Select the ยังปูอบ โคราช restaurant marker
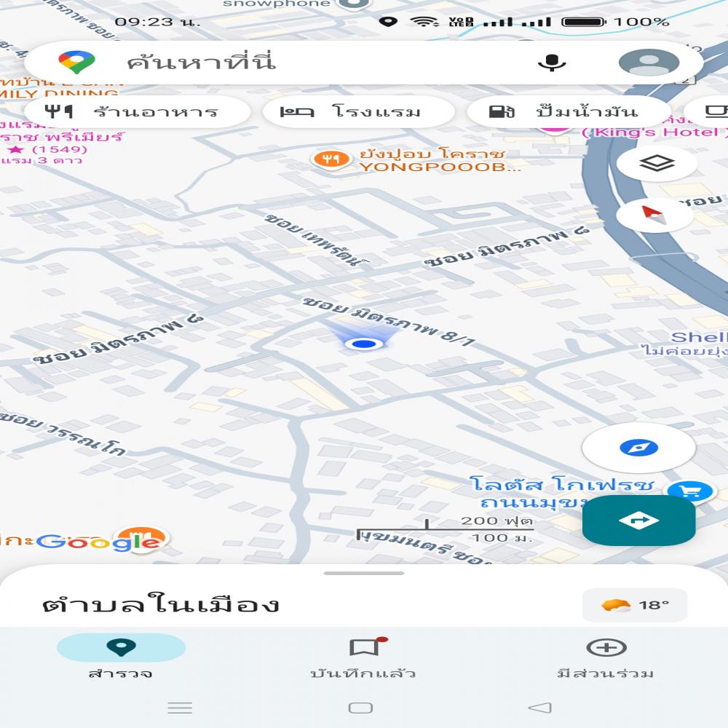 point(331,159)
